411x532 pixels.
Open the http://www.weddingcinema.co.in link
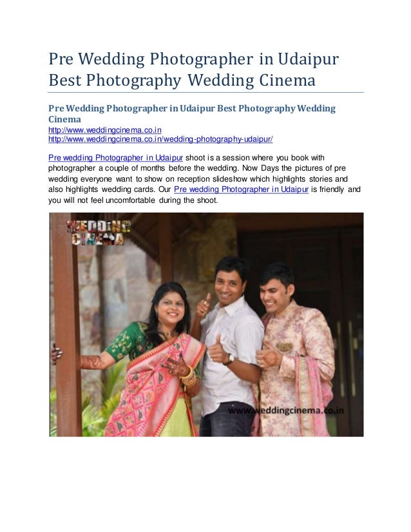pyautogui.click(x=104, y=130)
